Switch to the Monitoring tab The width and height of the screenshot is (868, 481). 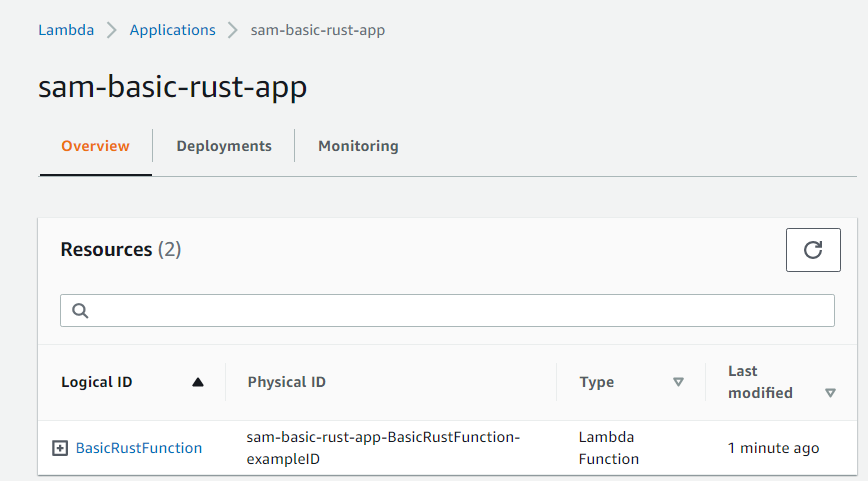tap(358, 146)
